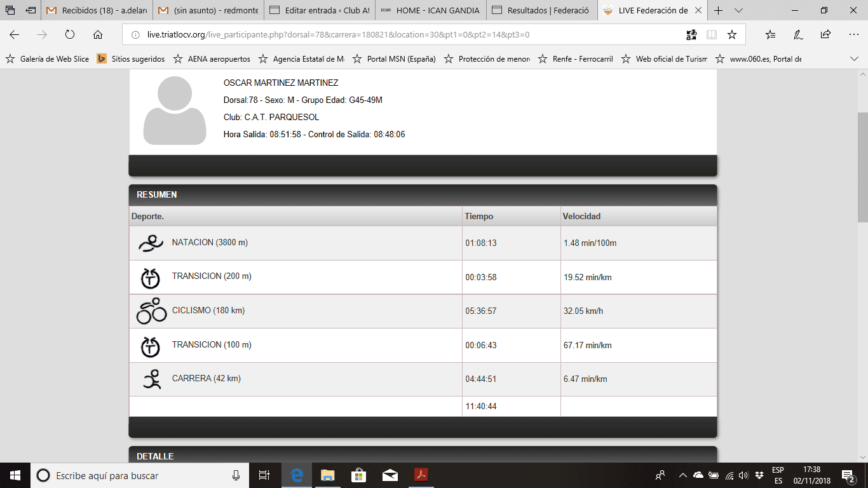Screen dimensions: 868x488
Task: Open the tab list dropdown chevron
Action: 738,11
